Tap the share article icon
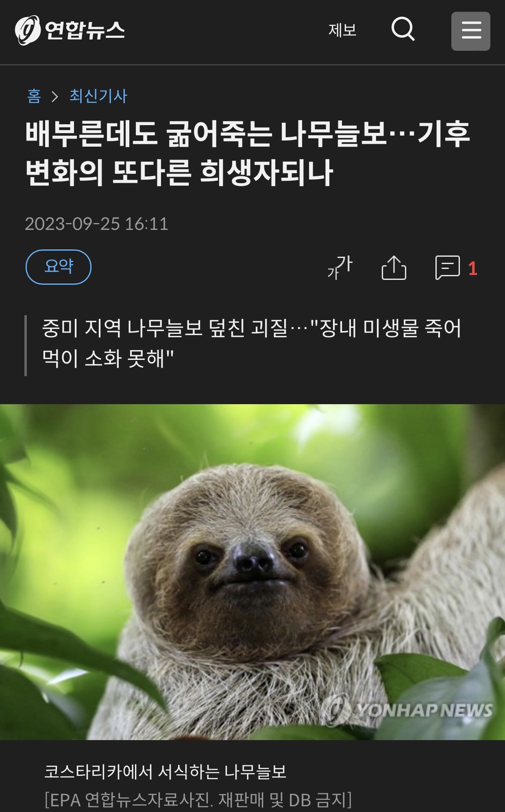 pos(394,267)
